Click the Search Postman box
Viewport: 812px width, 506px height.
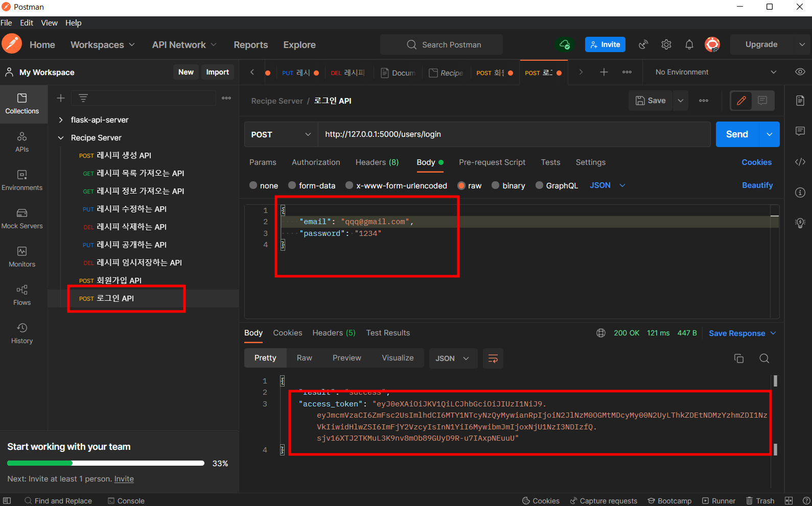442,44
